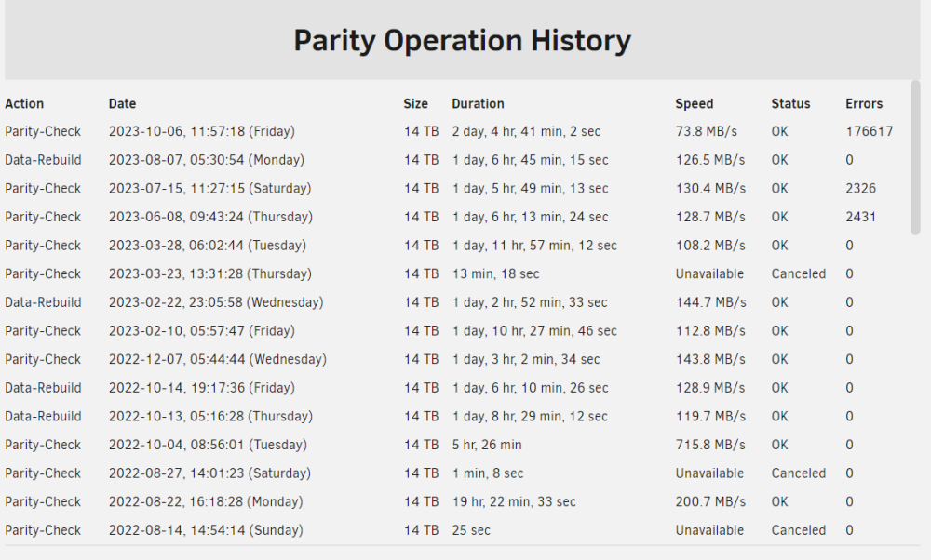Click duration 2 day, 4 hr, 41 min, 2 sec
Screen dimensions: 931x560
[x=526, y=131]
